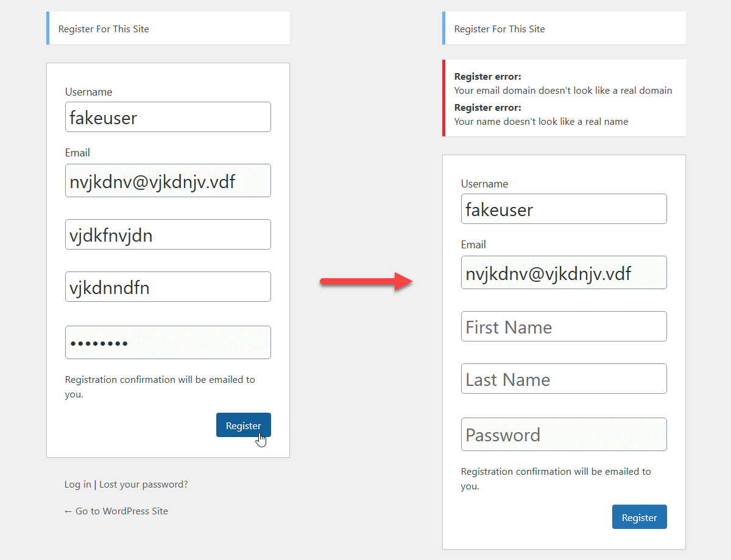731x560 pixels.
Task: Select the field containing "vjkdnndfn"
Action: point(168,287)
